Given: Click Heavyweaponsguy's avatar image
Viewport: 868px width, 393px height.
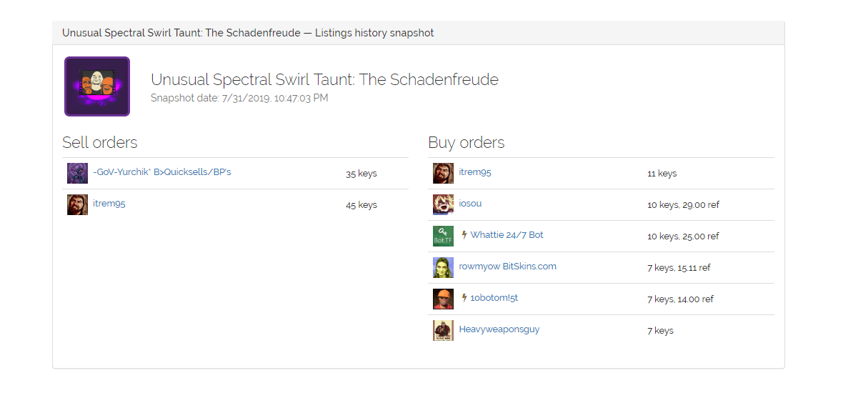Looking at the screenshot, I should tap(443, 331).
